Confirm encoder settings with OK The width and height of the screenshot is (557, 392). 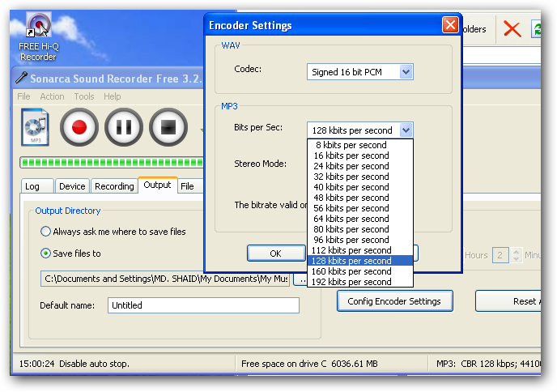point(275,254)
